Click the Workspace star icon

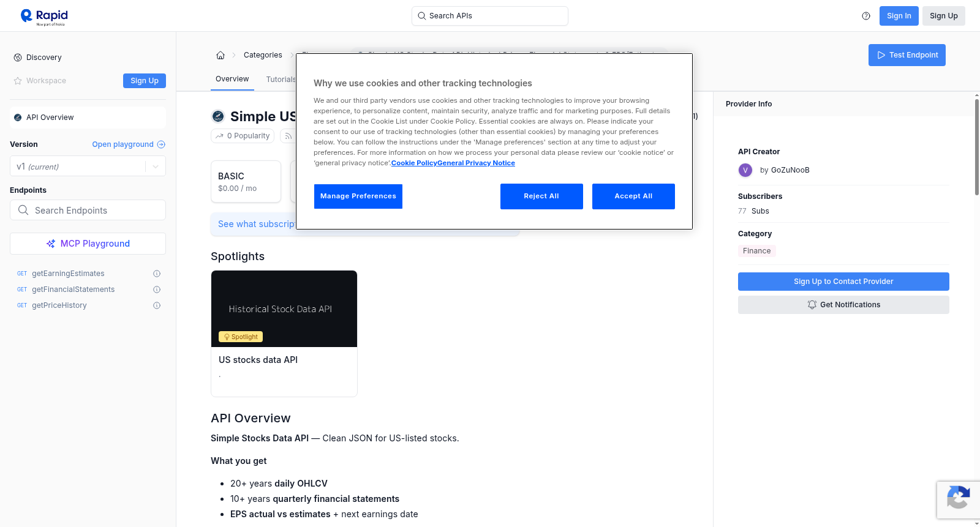(x=18, y=81)
